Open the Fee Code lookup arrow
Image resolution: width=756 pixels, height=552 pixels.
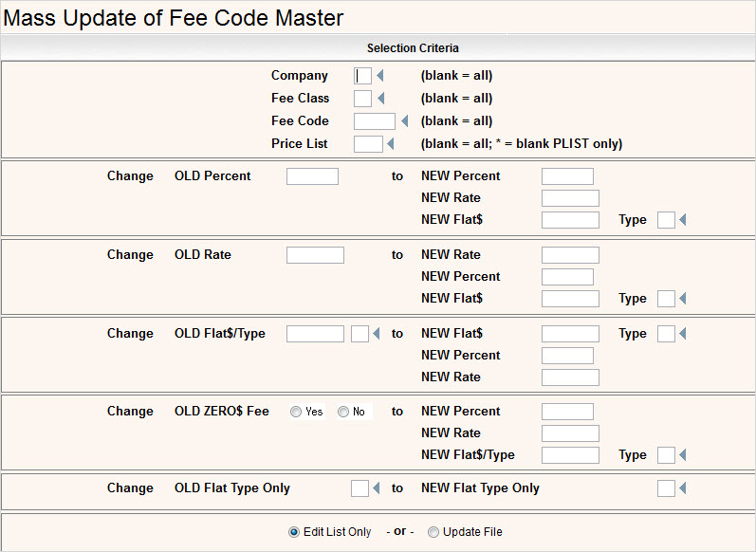pos(404,121)
